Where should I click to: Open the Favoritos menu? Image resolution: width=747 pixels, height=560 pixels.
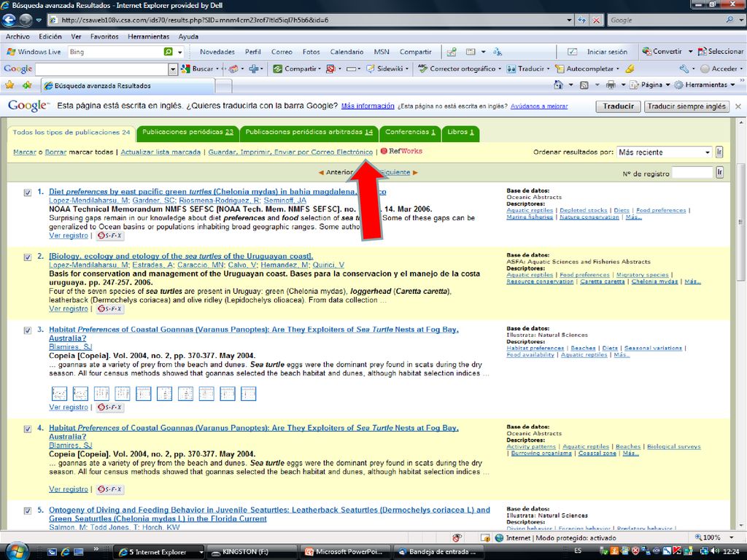104,36
